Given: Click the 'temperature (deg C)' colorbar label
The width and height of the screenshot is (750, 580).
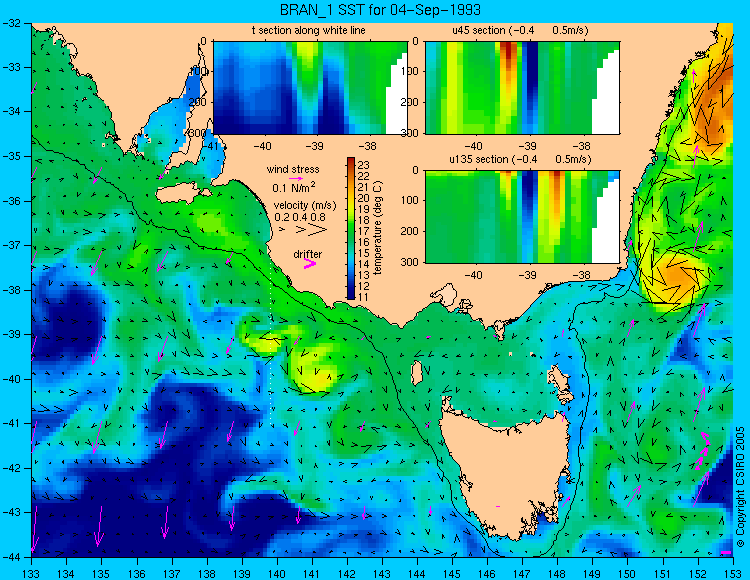Looking at the screenshot, I should click(x=378, y=228).
